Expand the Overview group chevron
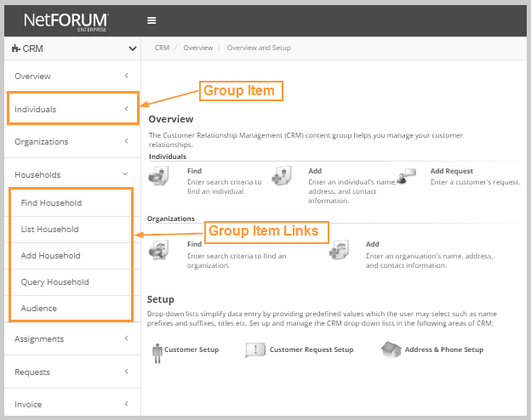Image resolution: width=531 pixels, height=420 pixels. point(126,76)
